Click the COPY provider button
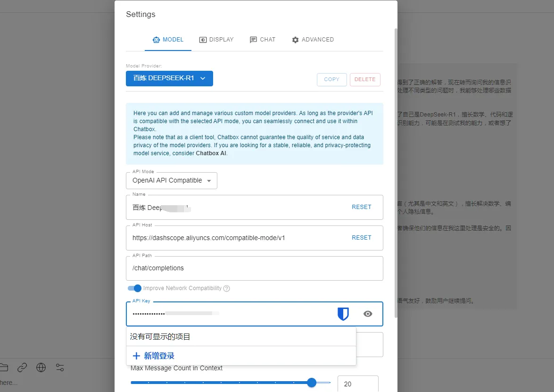 [x=332, y=80]
